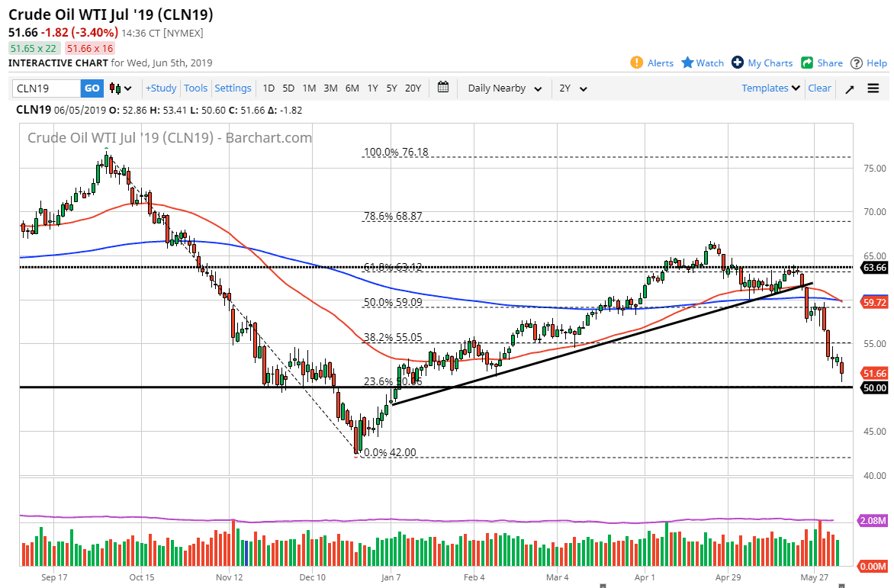Open the +Study menu
The image size is (894, 588).
(161, 88)
